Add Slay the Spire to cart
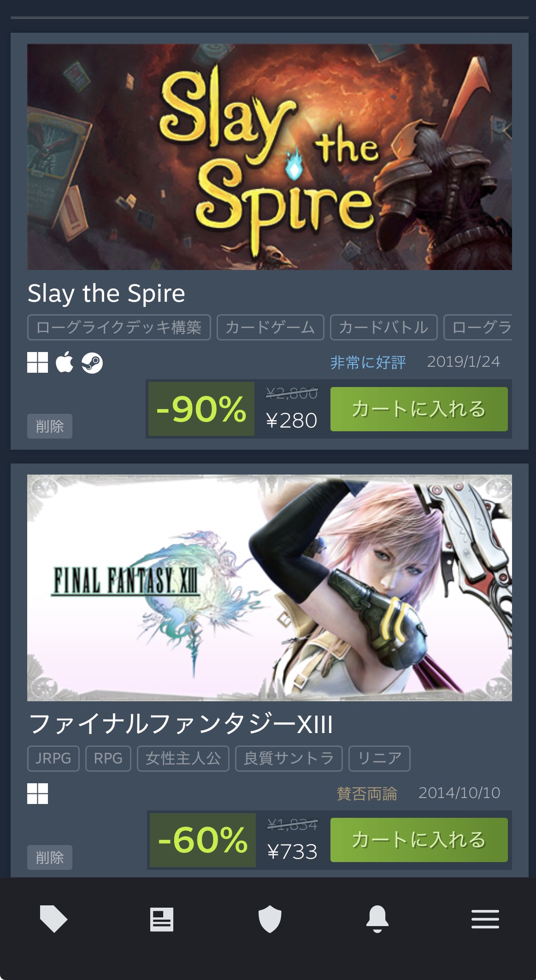This screenshot has width=536, height=980. click(x=419, y=409)
